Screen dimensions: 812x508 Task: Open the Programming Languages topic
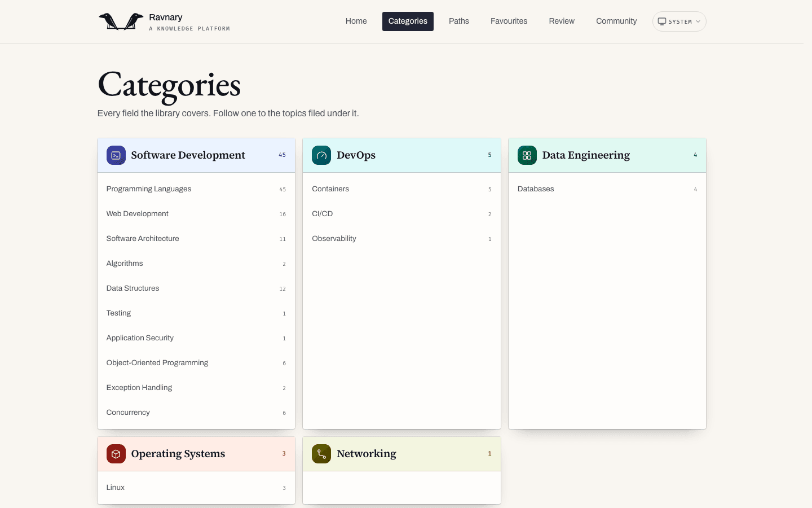196,189
